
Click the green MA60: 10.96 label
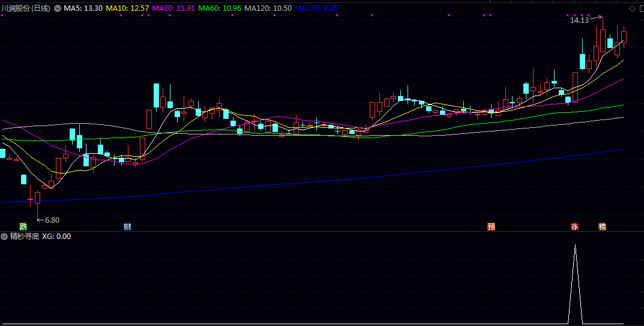point(219,8)
